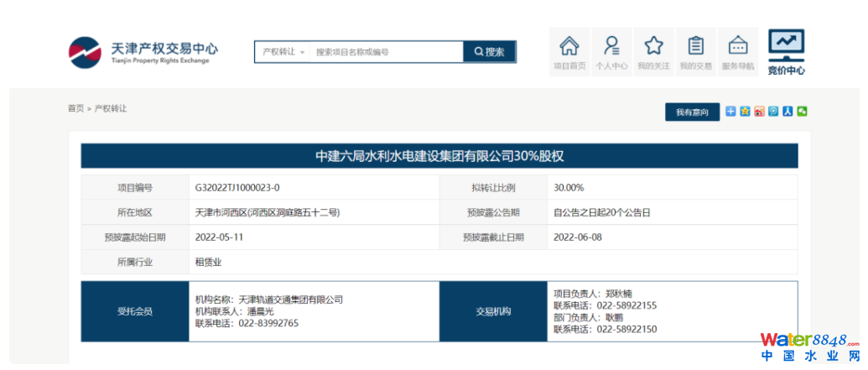
Task: Open 项目首页 home icon
Action: tap(569, 51)
